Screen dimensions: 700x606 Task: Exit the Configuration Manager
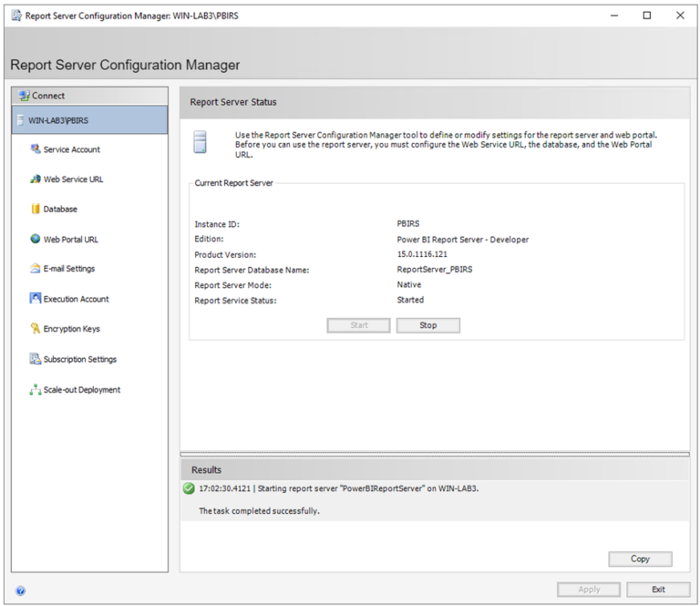658,590
